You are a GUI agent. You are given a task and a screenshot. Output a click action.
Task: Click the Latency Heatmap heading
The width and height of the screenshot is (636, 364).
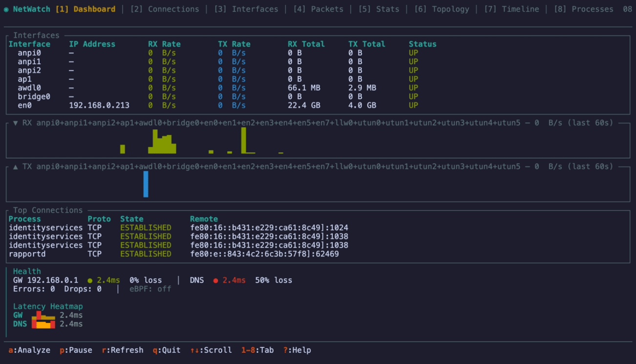click(48, 307)
